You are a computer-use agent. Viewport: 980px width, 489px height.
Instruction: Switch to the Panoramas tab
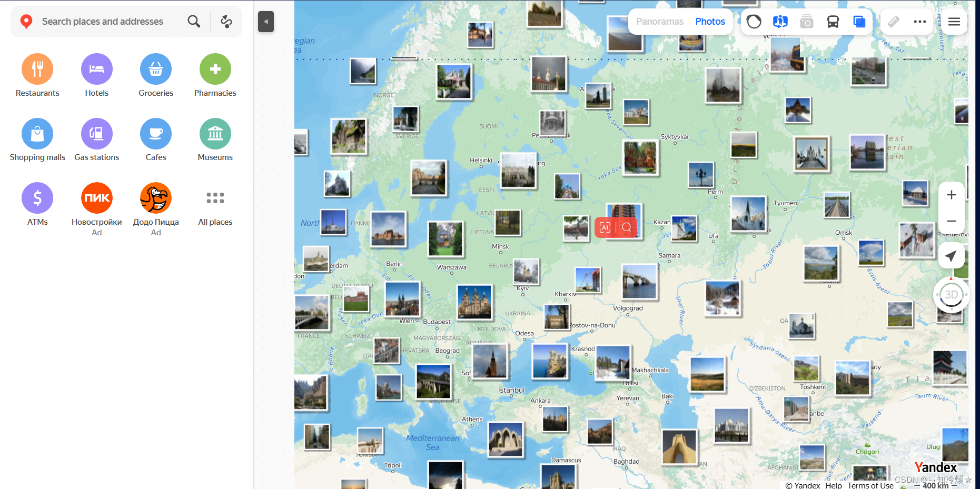(660, 22)
